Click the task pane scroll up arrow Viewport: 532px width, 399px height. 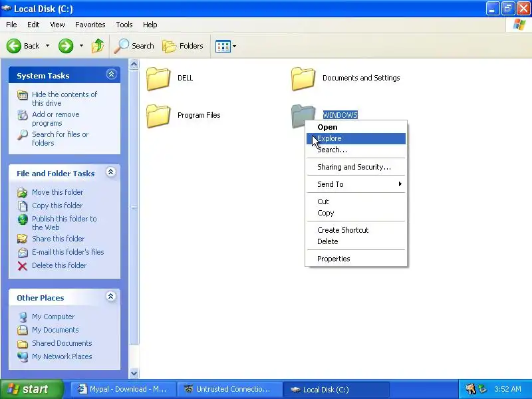134,64
